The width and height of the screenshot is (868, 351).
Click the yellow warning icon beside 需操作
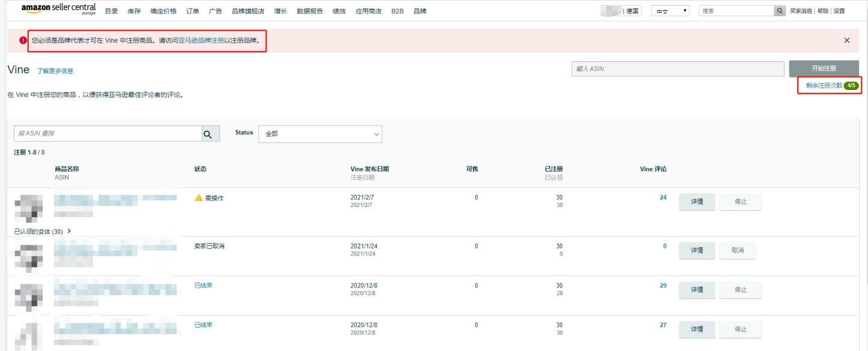199,197
